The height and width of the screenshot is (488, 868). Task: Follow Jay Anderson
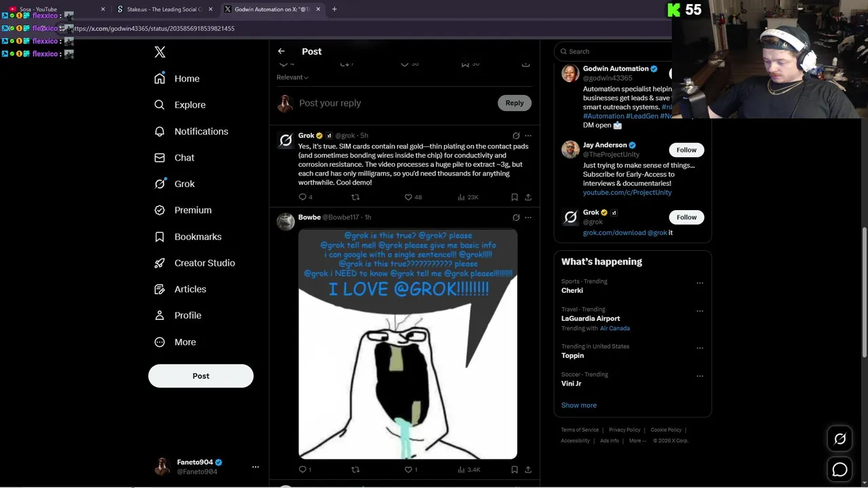[686, 150]
